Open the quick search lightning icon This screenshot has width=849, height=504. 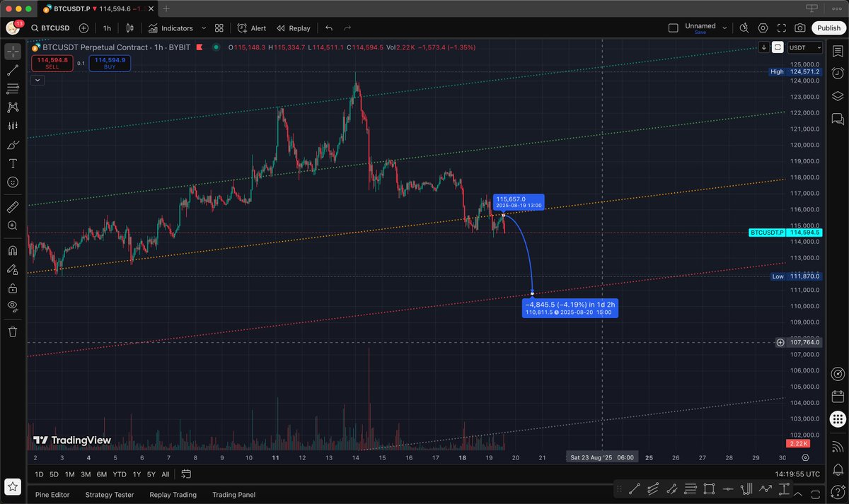tap(744, 28)
